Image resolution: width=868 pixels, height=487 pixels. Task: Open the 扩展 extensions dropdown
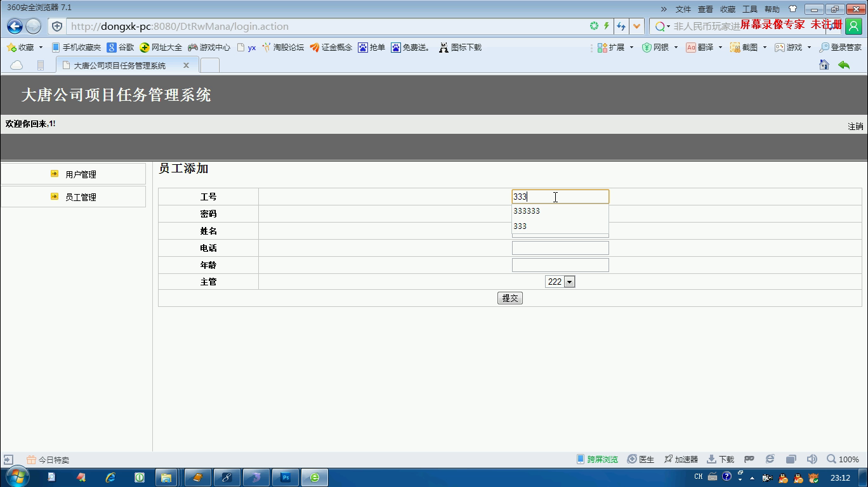(615, 48)
